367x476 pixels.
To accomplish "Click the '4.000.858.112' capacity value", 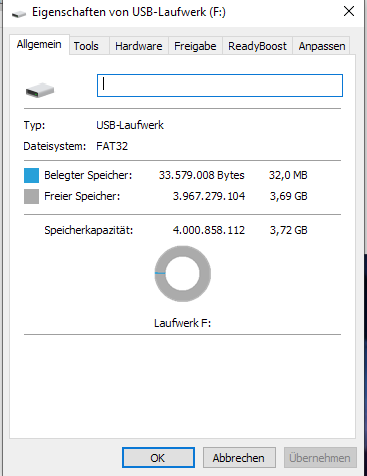I will tap(209, 230).
